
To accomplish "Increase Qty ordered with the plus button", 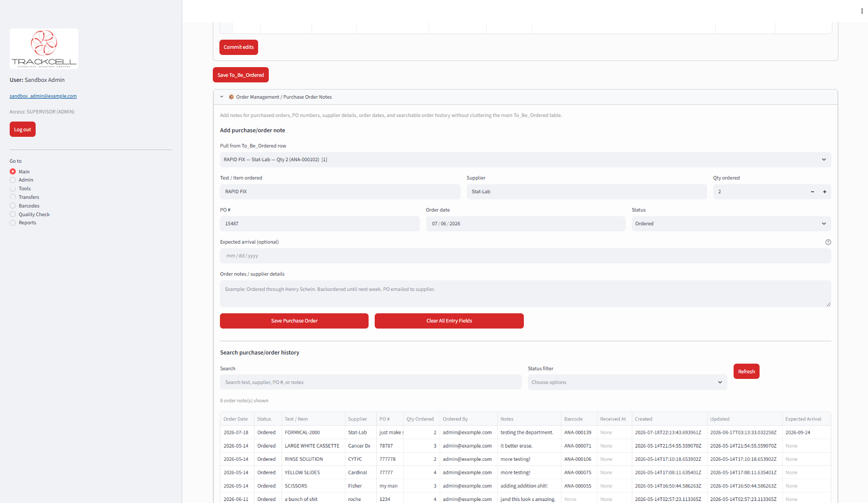I will [825, 192].
